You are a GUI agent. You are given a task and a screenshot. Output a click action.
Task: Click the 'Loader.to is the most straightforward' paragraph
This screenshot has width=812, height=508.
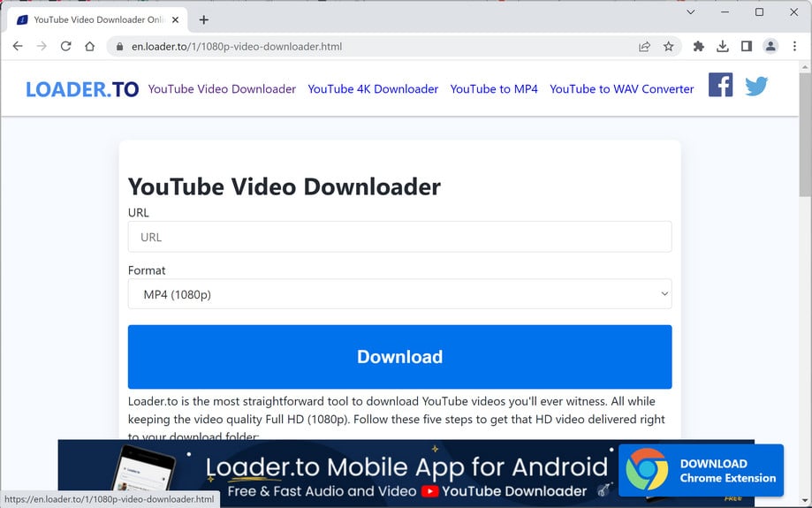[396, 419]
